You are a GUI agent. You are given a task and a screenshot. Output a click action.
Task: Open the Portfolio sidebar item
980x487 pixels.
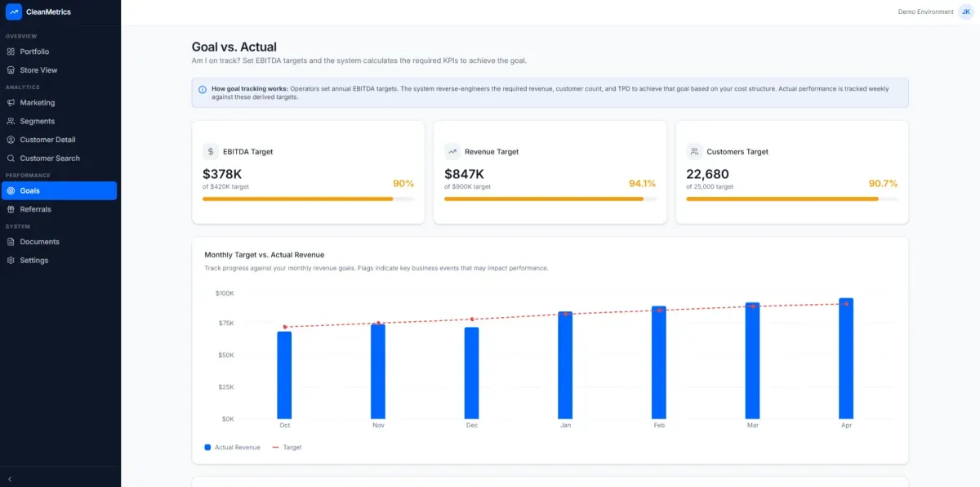[34, 51]
